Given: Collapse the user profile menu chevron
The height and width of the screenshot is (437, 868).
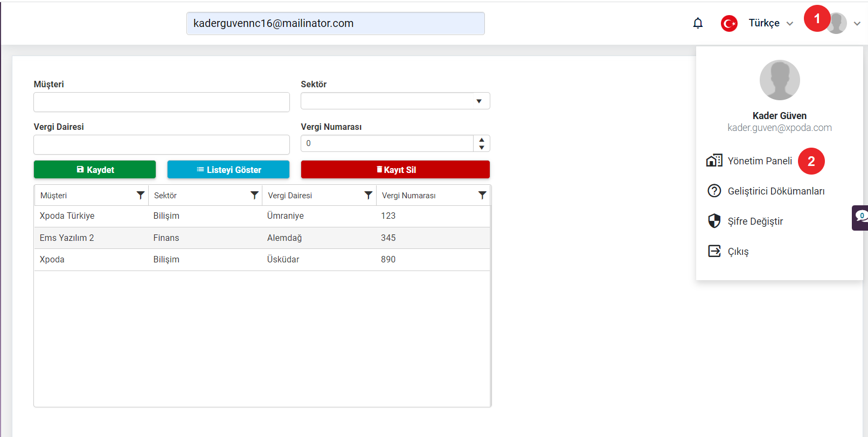Looking at the screenshot, I should (857, 23).
